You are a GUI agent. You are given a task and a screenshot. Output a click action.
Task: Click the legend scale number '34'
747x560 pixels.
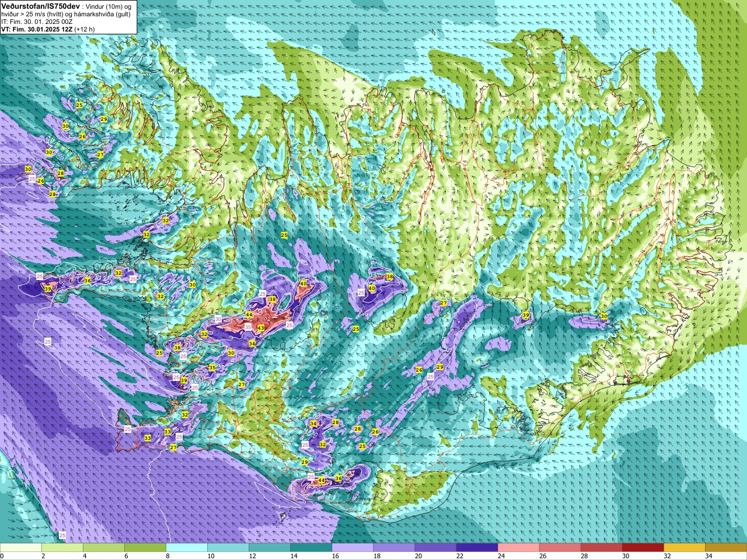pyautogui.click(x=708, y=556)
